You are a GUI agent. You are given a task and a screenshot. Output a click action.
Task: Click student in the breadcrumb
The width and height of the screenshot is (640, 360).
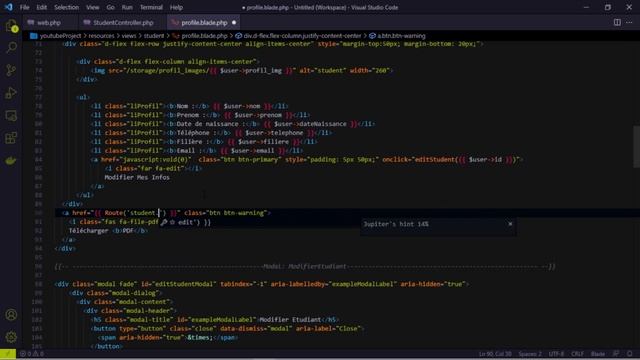[x=153, y=36]
